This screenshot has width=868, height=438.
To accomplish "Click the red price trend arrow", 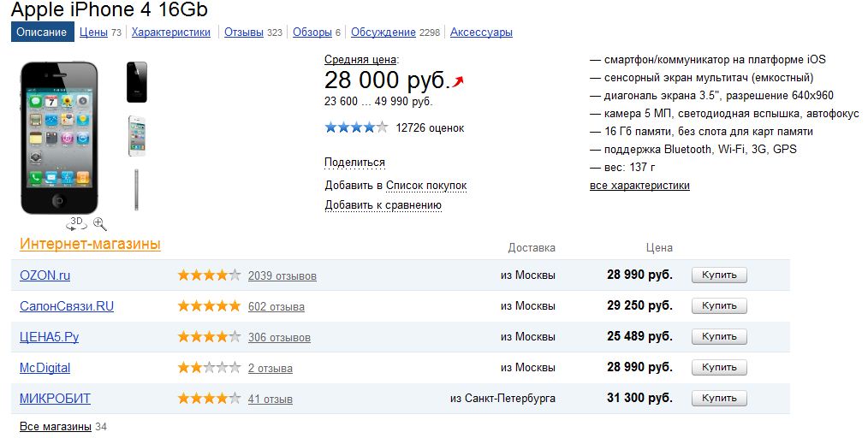I will 458,82.
